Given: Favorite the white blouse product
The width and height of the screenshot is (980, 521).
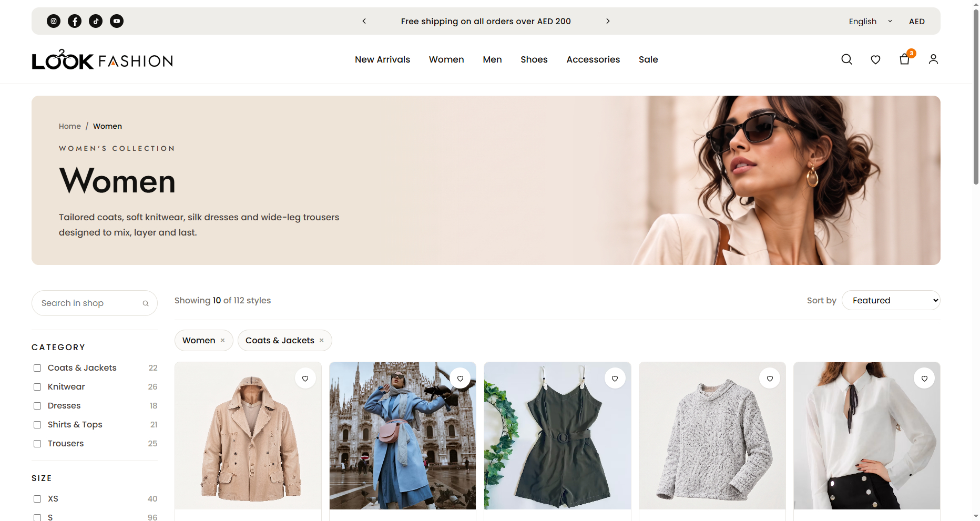Looking at the screenshot, I should (924, 379).
